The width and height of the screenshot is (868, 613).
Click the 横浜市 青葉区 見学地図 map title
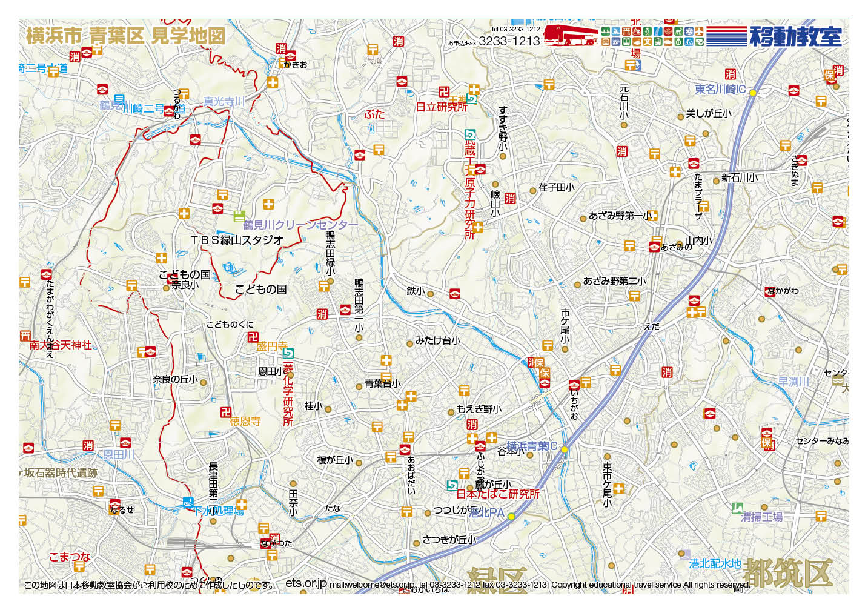pos(125,36)
